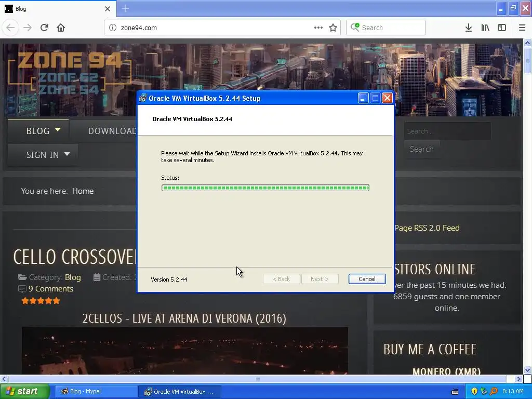Click the VirtualBox installer title bar icon
This screenshot has width=532, height=399.
pyautogui.click(x=143, y=98)
